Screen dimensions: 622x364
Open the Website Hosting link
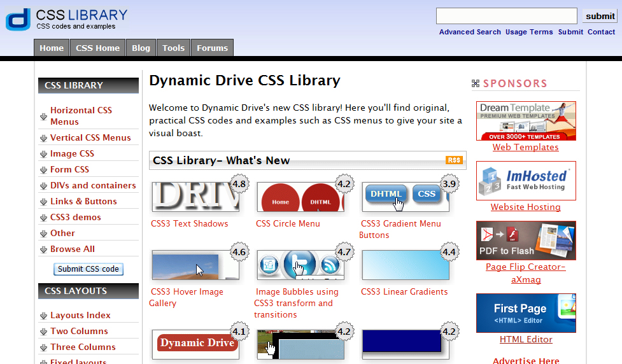pos(526,207)
